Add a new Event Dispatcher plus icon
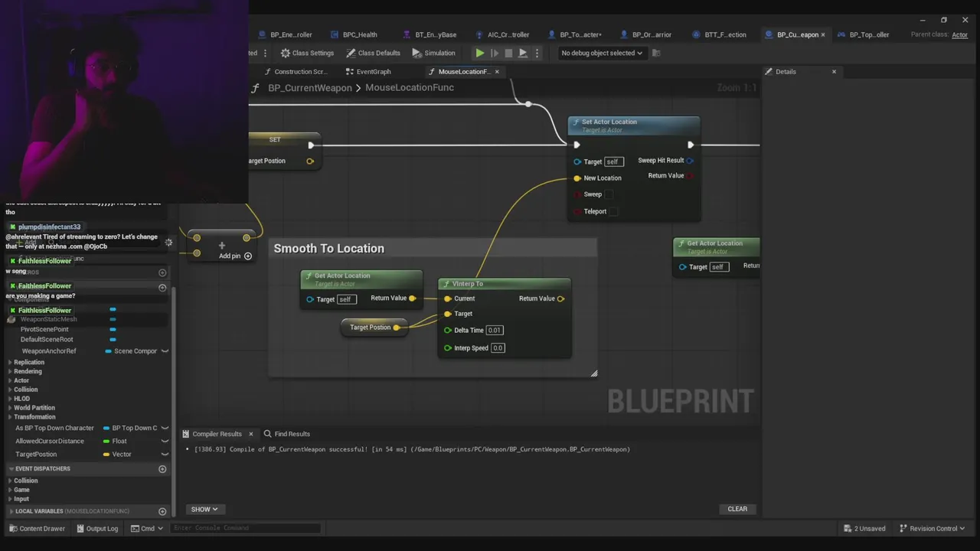The image size is (980, 551). pos(162,468)
